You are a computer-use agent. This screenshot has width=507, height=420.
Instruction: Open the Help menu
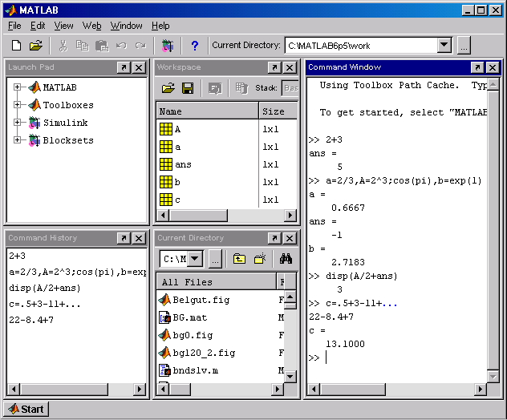click(160, 26)
